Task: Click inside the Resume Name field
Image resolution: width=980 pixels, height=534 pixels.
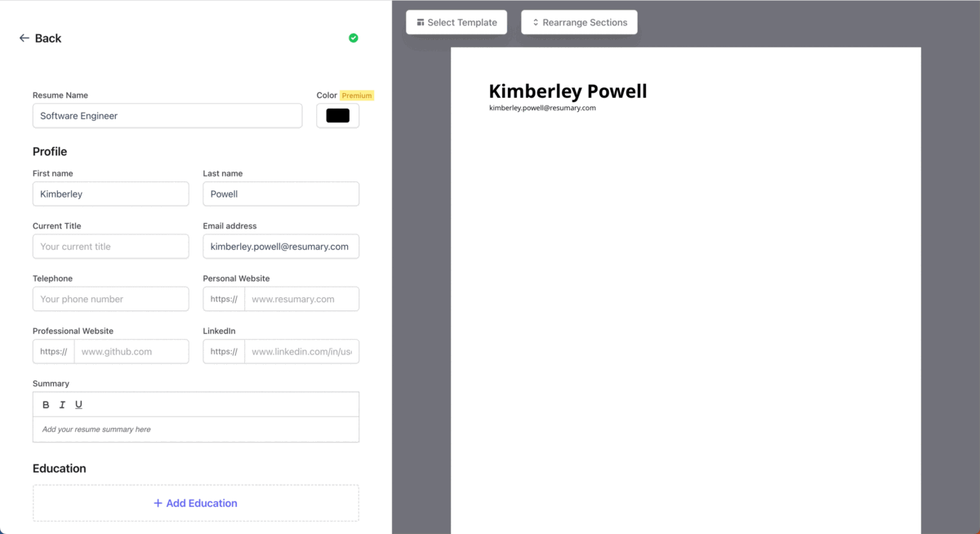Action: (167, 115)
